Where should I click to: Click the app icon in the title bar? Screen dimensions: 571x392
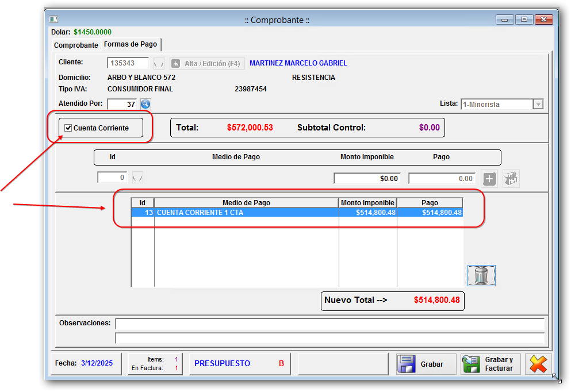click(53, 20)
